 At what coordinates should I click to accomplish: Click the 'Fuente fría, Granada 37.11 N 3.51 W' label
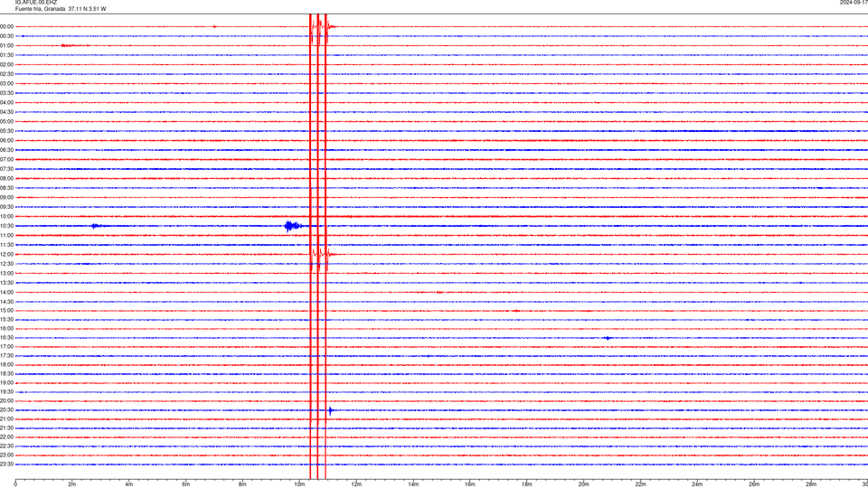(61, 9)
